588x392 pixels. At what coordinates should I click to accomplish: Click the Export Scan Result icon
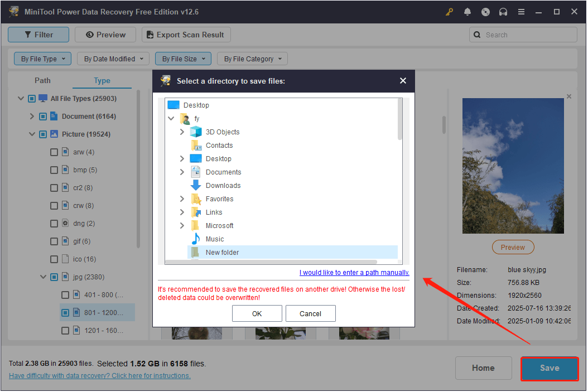(149, 34)
